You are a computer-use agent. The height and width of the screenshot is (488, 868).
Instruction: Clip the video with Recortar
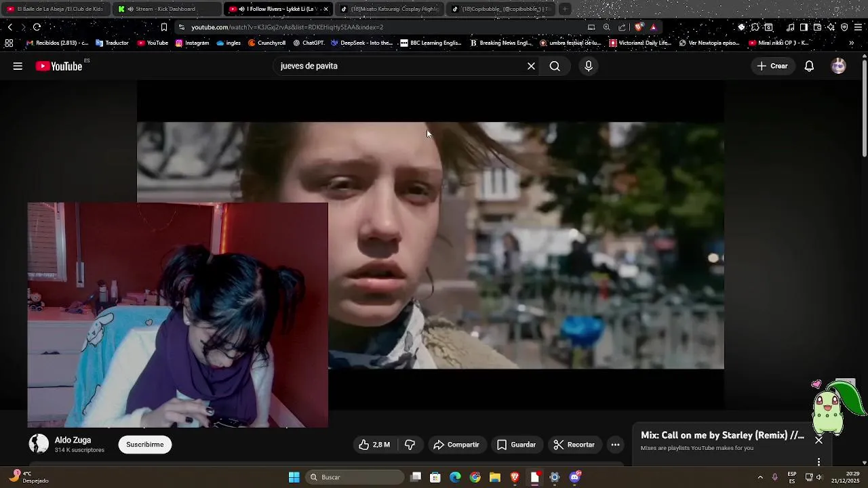574,445
